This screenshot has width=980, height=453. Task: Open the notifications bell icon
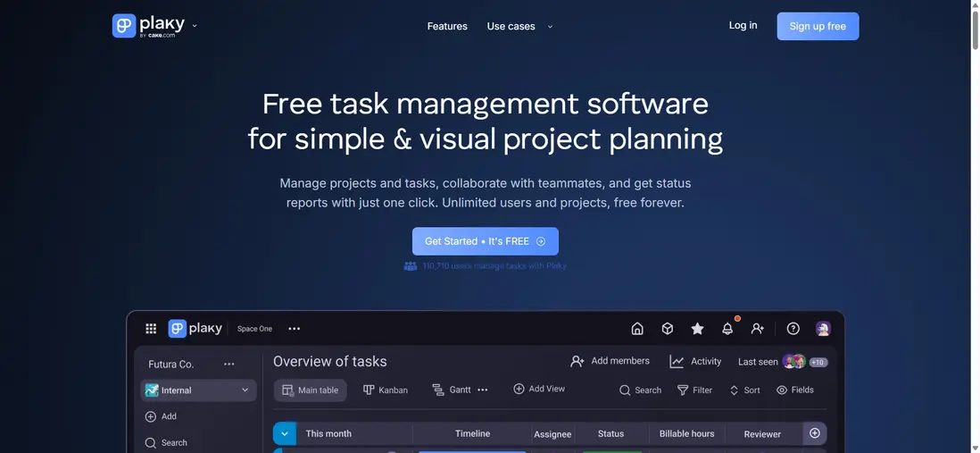tap(727, 329)
